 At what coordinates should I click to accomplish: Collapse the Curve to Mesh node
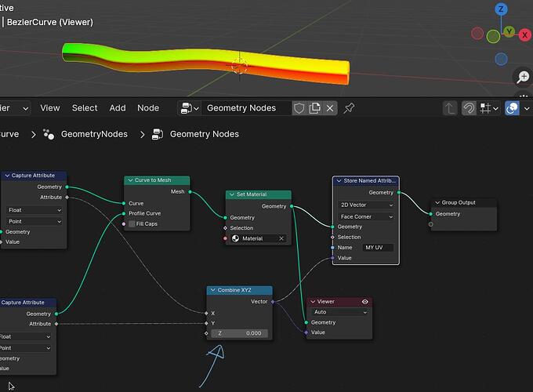click(x=130, y=180)
